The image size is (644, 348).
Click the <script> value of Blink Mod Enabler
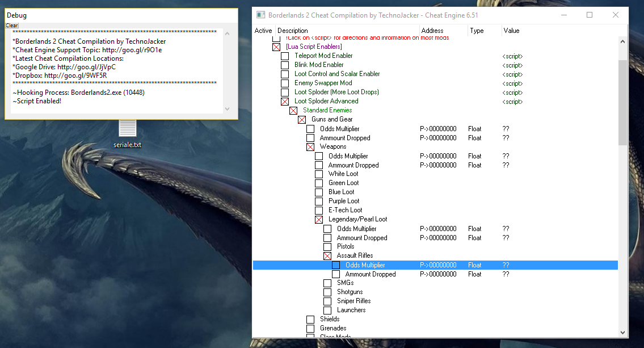click(512, 65)
